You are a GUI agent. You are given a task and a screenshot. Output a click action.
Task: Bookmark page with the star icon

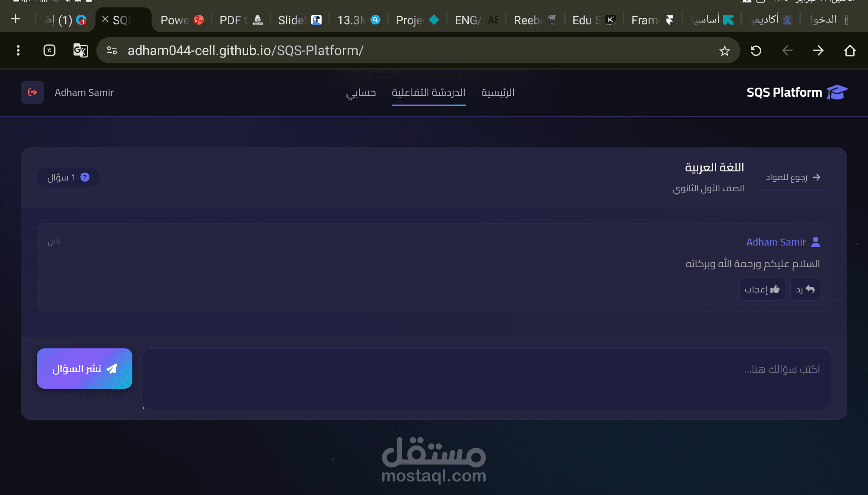(x=724, y=51)
